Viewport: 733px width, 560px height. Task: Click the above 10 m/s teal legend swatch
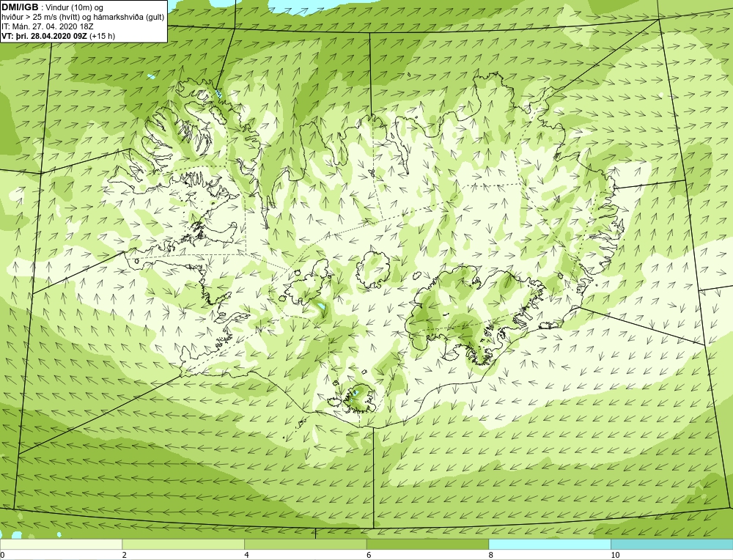tap(671, 544)
